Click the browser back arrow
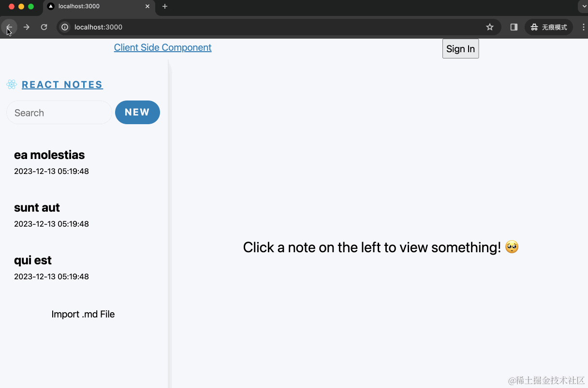This screenshot has width=588, height=388. pos(9,27)
